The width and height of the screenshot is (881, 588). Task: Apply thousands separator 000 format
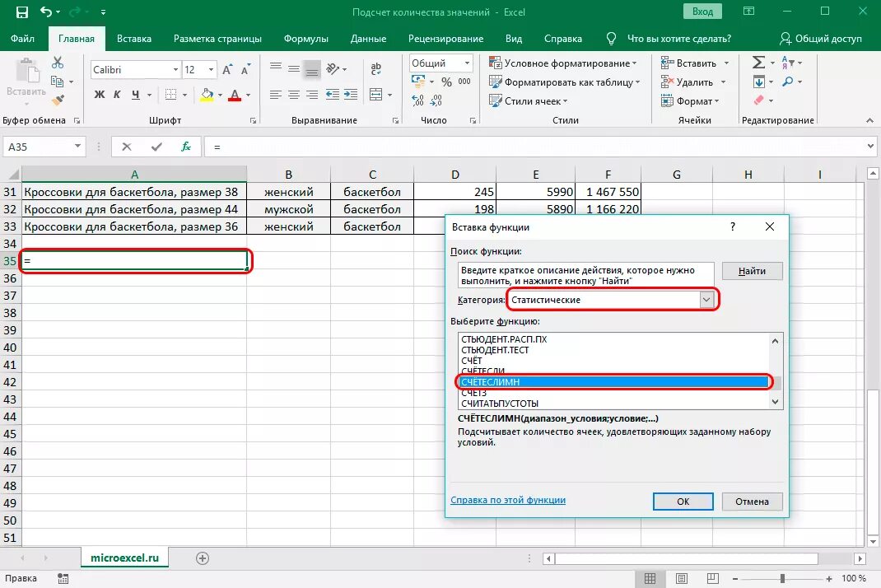pos(464,82)
